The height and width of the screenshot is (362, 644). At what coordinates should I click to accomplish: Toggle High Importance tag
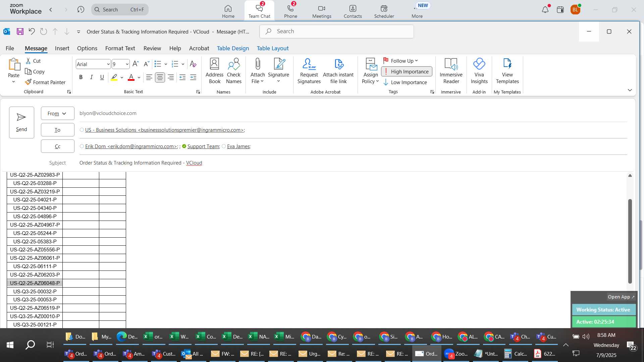pyautogui.click(x=407, y=71)
